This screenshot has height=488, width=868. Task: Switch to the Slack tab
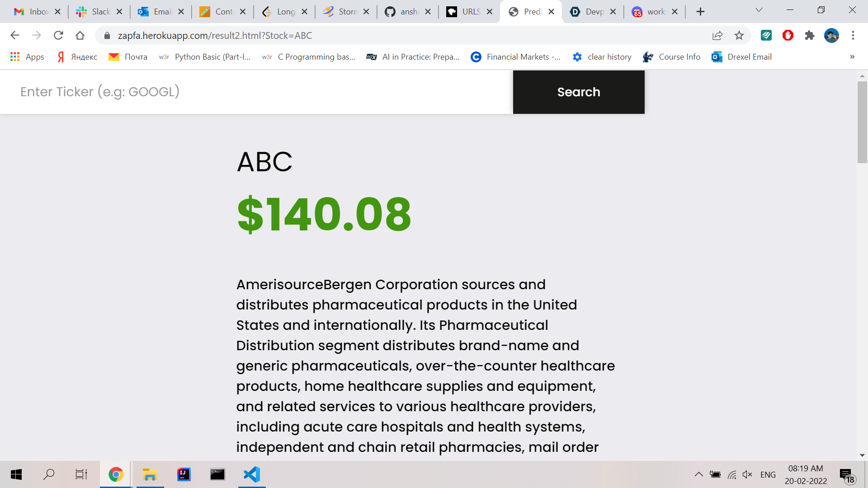[x=95, y=12]
